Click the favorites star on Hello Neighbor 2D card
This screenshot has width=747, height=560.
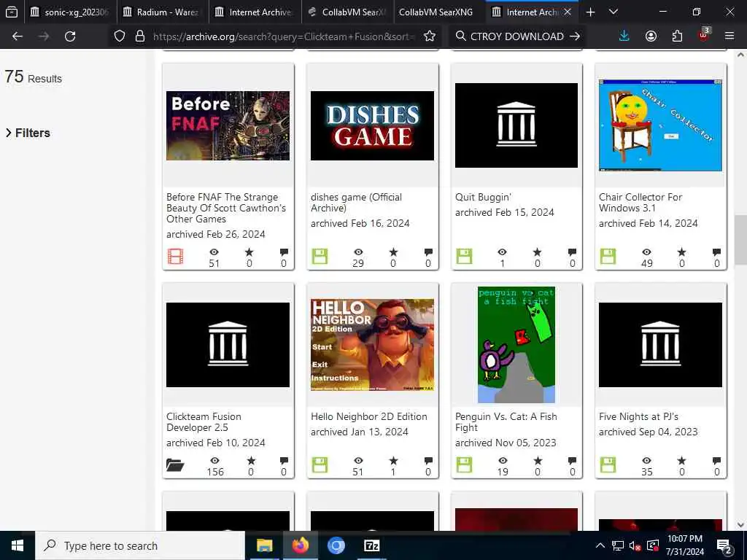point(393,461)
